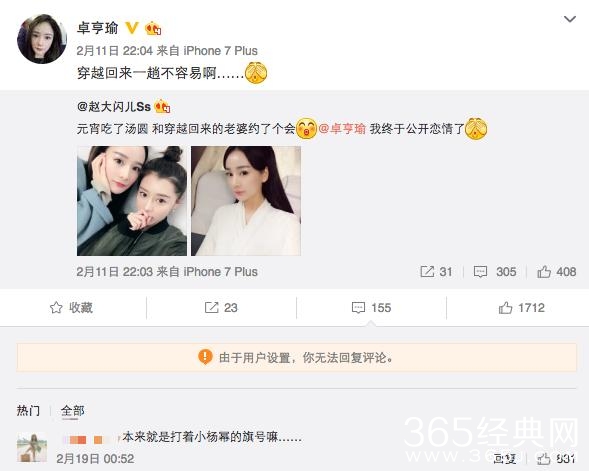Open the post options chevron menu
Screen dimensions: 589x471
[x=570, y=19]
